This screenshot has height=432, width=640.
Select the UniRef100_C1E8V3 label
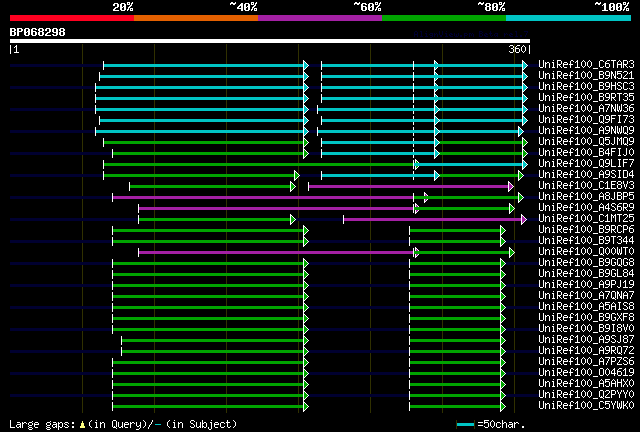pyautogui.click(x=586, y=186)
